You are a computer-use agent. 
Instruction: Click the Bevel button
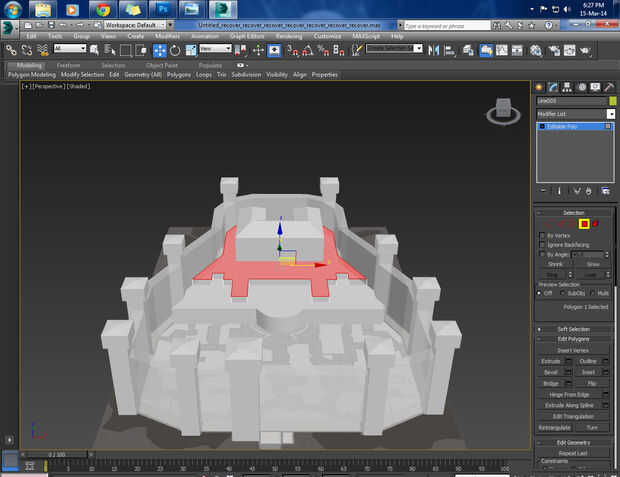point(550,371)
